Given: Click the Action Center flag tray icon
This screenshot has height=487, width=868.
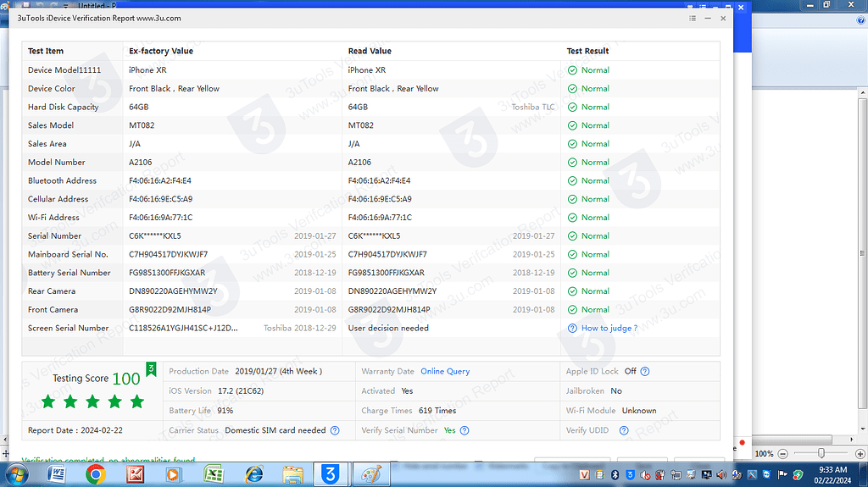Looking at the screenshot, I should tap(782, 475).
